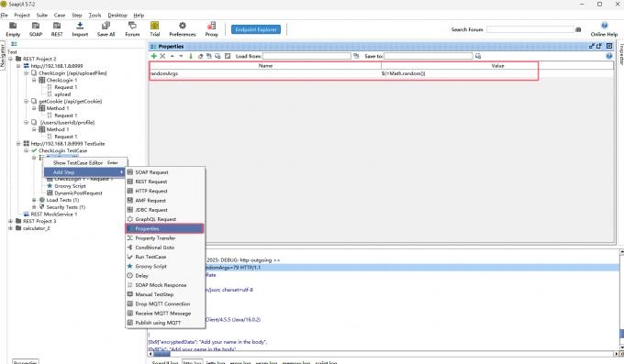Open Preferences gear icon
The image size is (624, 364).
tap(183, 26)
